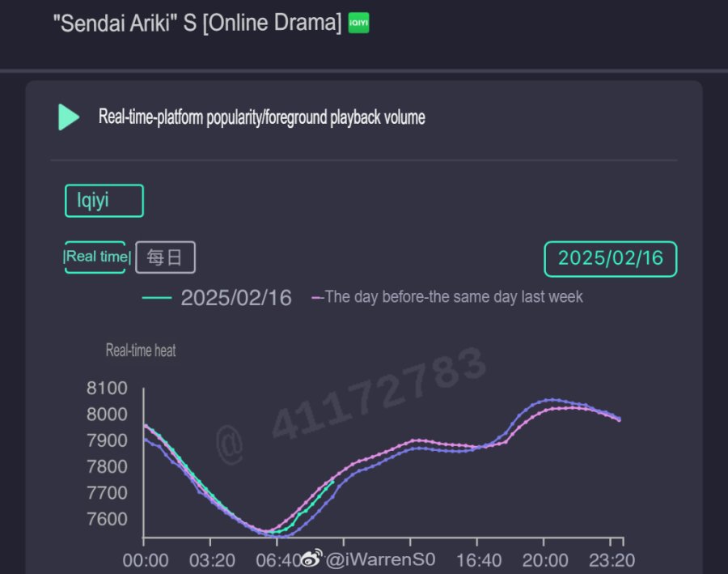Click the "Sendai Ariki" drama title
Viewport: 728px width, 574px height.
pos(197,23)
